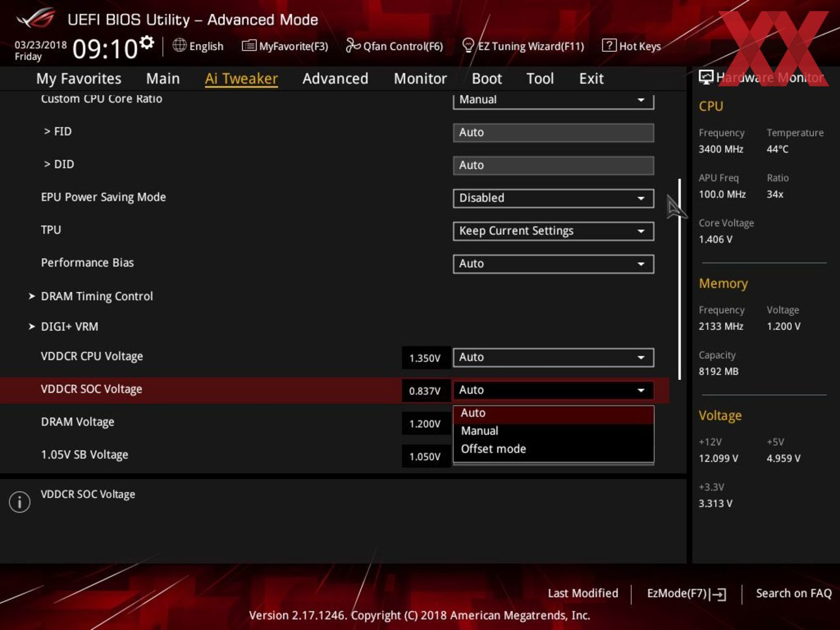The height and width of the screenshot is (630, 840).
Task: Click the 09:10 clock display
Action: coord(105,49)
